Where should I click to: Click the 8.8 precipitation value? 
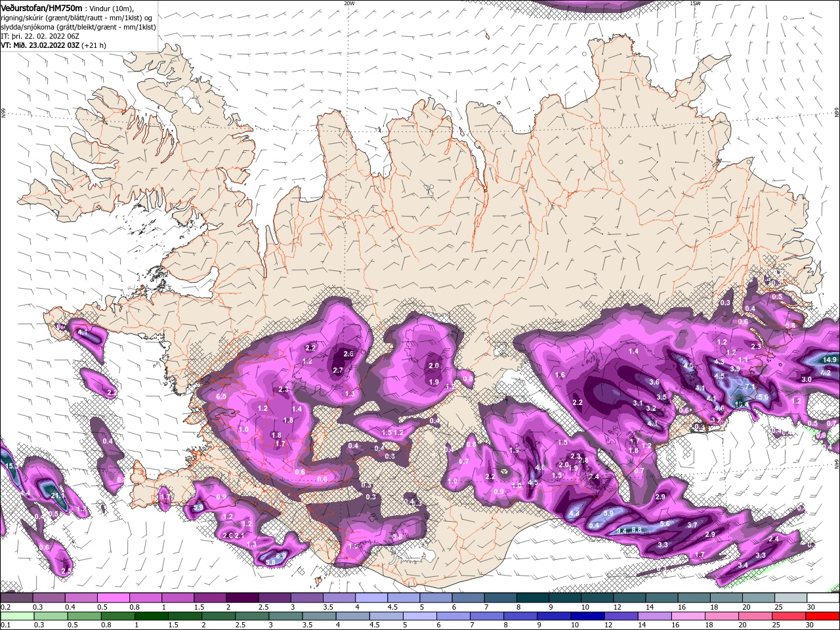[637, 530]
